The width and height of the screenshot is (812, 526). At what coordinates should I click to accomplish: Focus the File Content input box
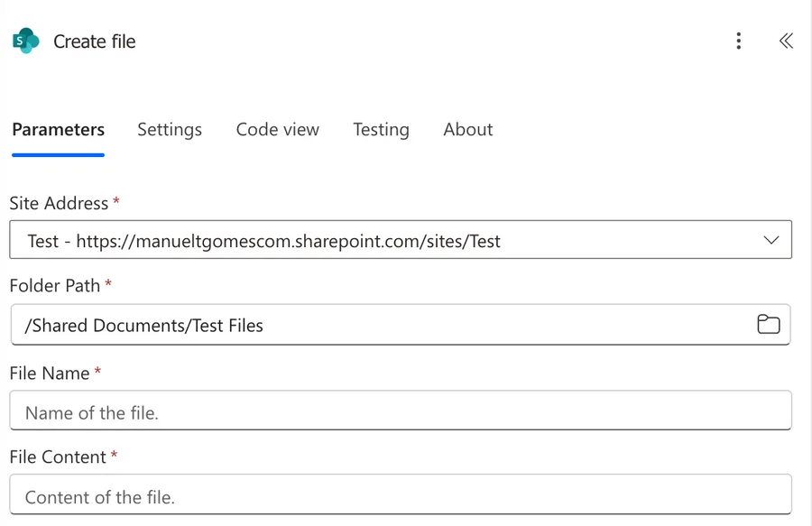[400, 497]
